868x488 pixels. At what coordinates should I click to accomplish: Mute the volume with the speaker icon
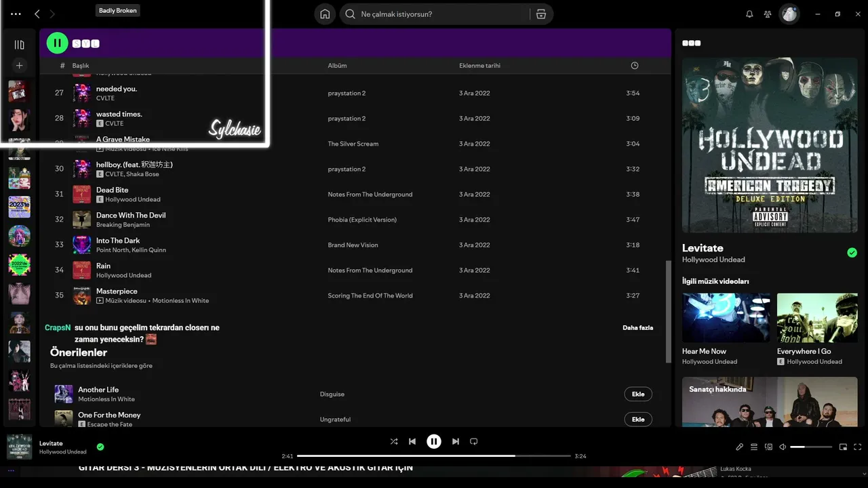(x=783, y=447)
